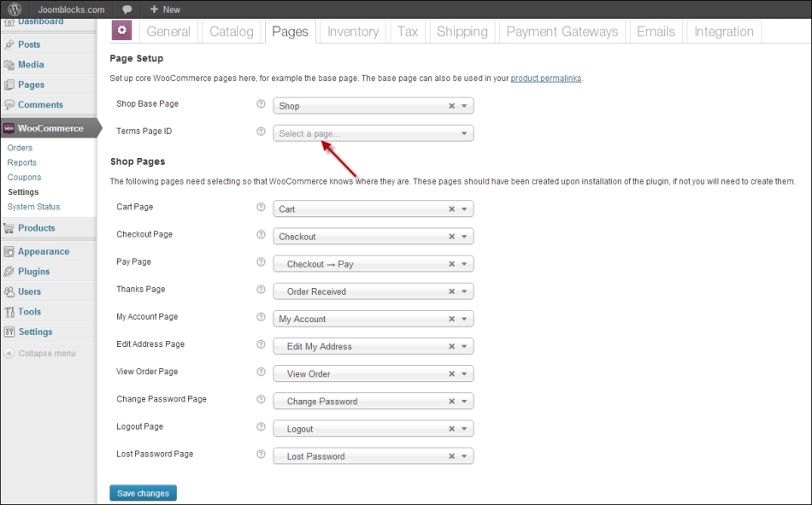Clear the Shop selection with X
This screenshot has height=505, width=812.
point(451,106)
